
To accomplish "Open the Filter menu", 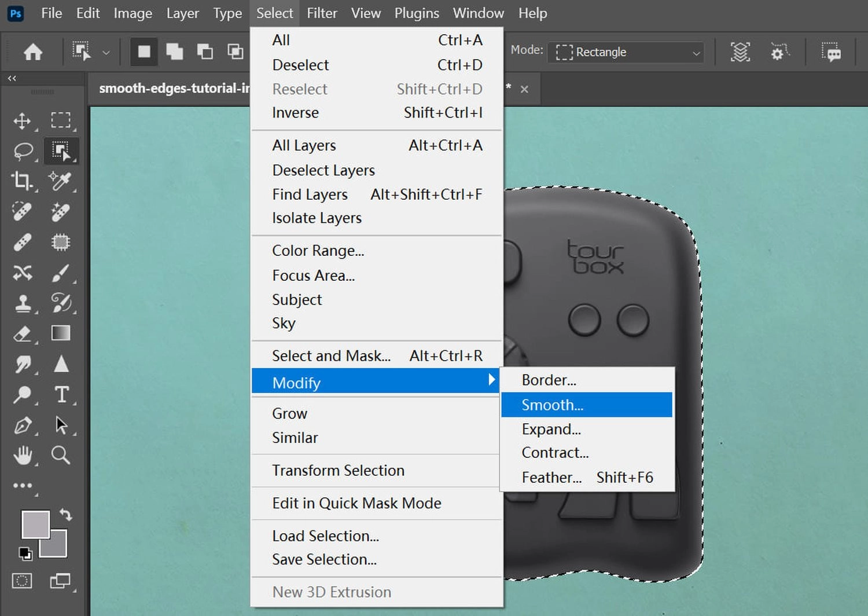I will point(322,13).
